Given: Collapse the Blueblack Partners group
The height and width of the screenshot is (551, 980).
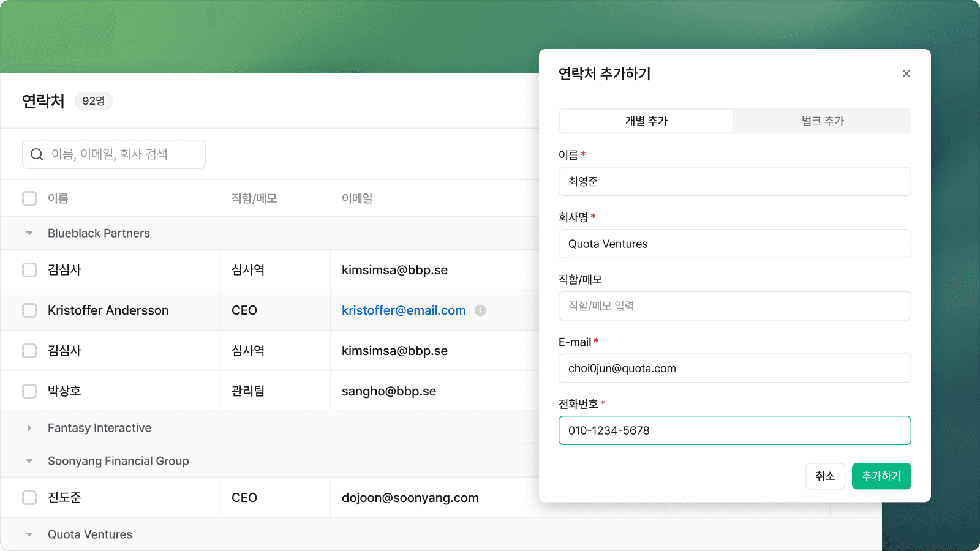Looking at the screenshot, I should pos(29,233).
